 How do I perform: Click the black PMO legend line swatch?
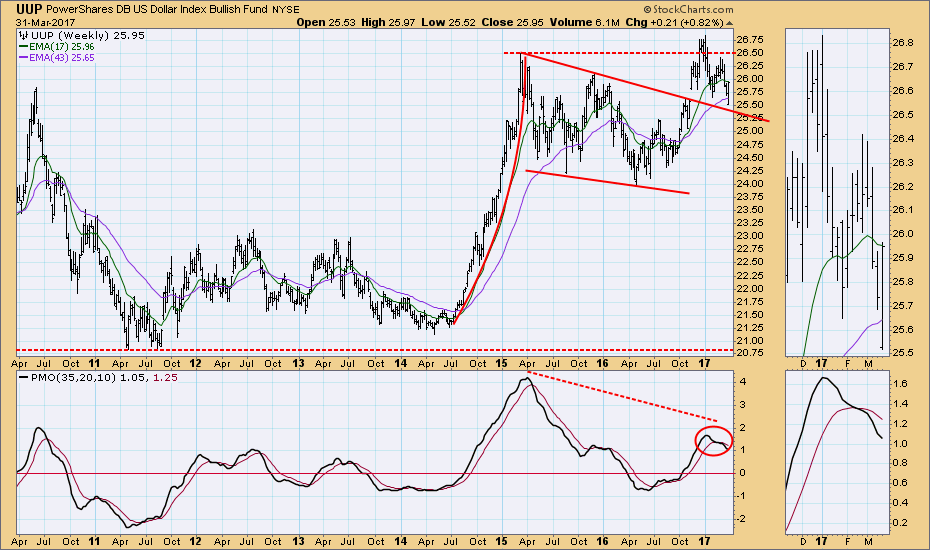24,377
